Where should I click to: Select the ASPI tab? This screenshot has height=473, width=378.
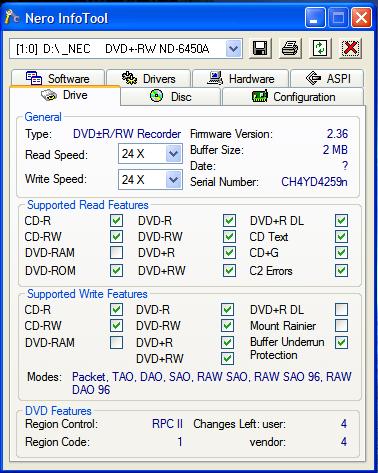pyautogui.click(x=327, y=78)
